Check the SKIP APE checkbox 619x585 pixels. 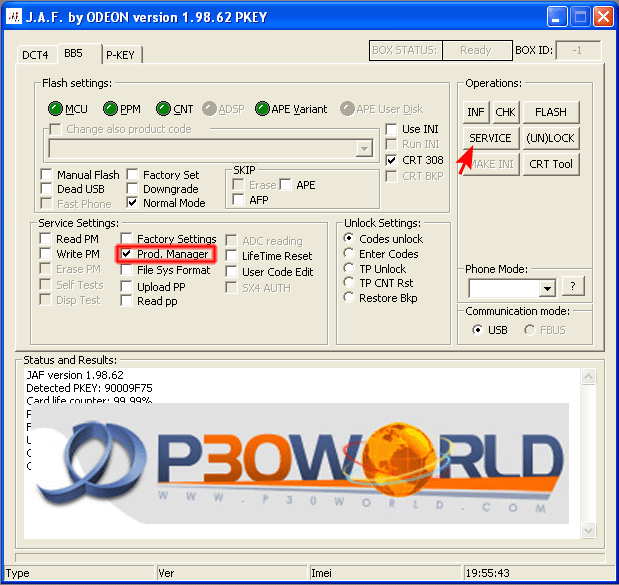pos(285,184)
